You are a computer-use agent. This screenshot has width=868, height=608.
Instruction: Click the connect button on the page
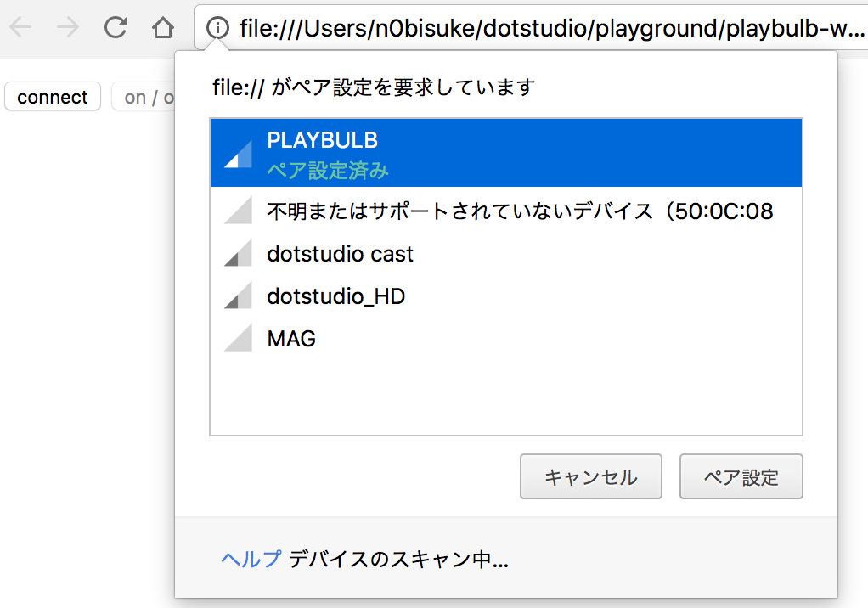[53, 97]
